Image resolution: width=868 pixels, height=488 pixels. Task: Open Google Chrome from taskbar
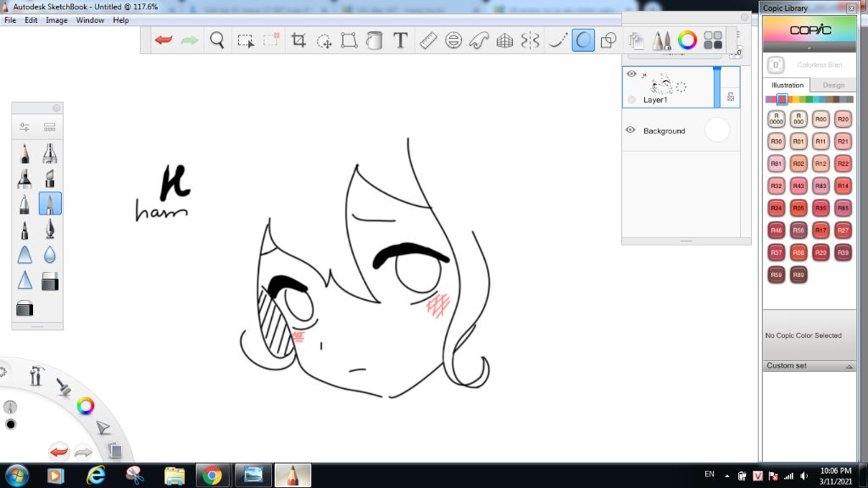coord(212,475)
